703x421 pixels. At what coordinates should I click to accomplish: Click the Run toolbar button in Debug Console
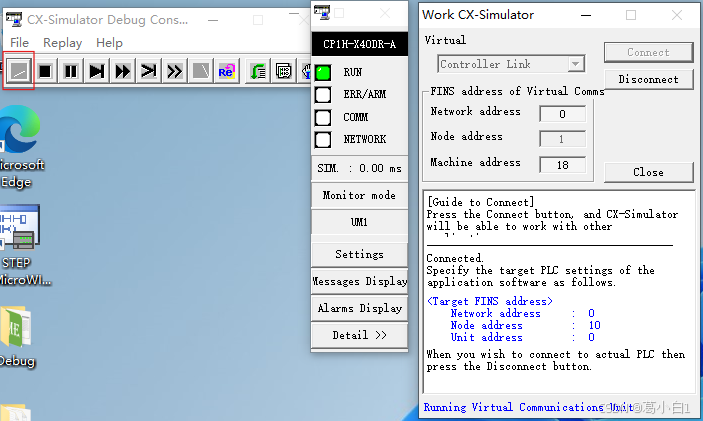(19, 71)
